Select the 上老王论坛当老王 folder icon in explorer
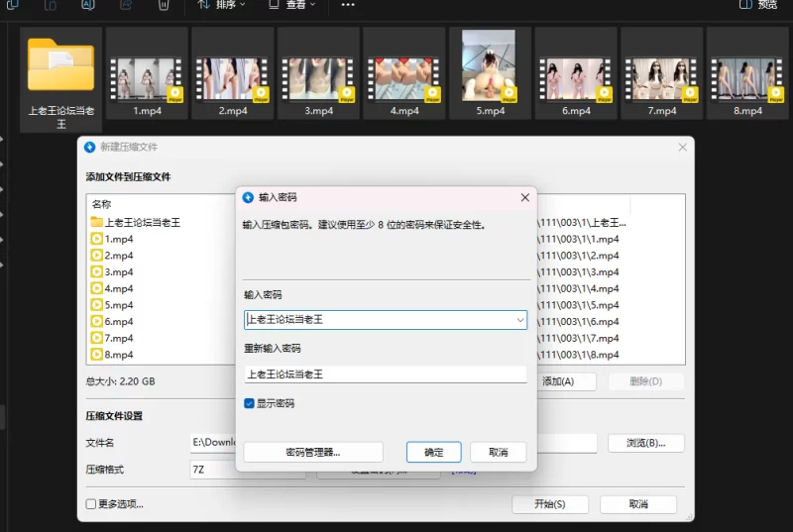793x532 pixels. tap(60, 65)
